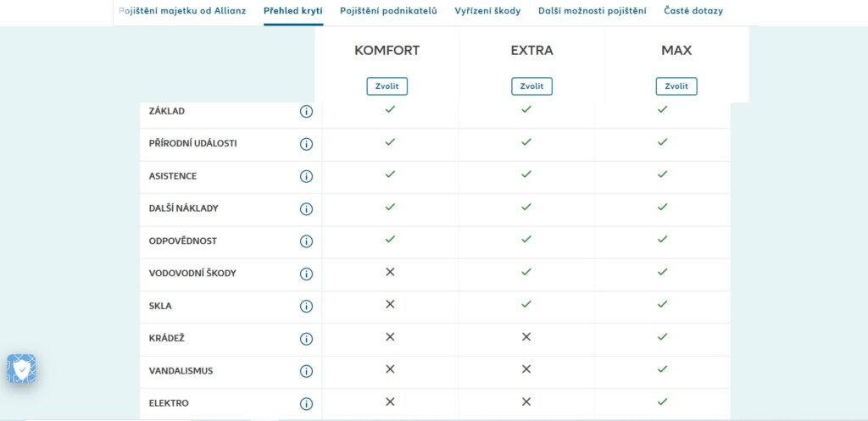Click EXTRA cross mark in VANDALISMUS row
Screen dimensions: 868x421
(x=526, y=369)
